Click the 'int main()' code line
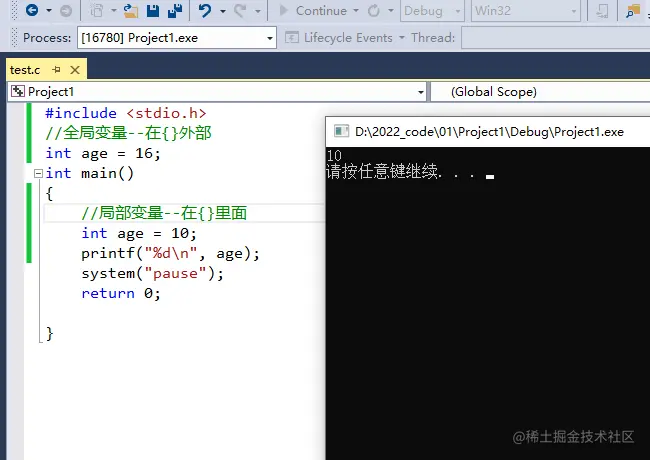 90,173
